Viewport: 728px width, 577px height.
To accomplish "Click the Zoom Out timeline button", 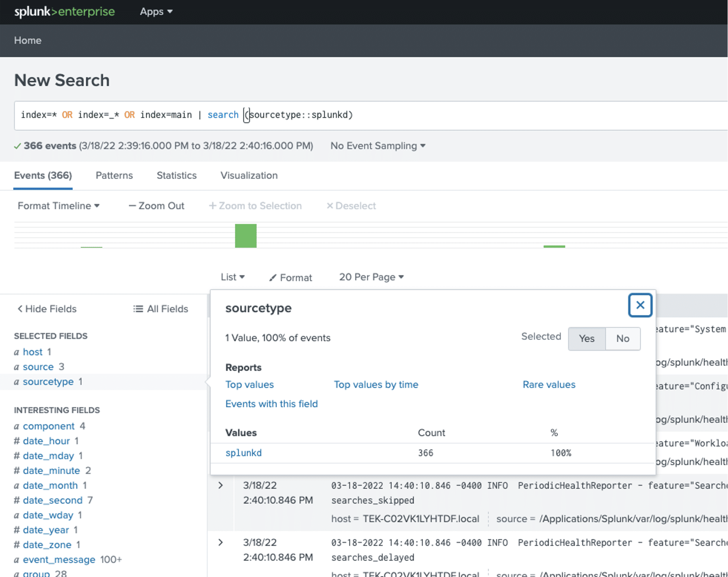I will tap(157, 206).
